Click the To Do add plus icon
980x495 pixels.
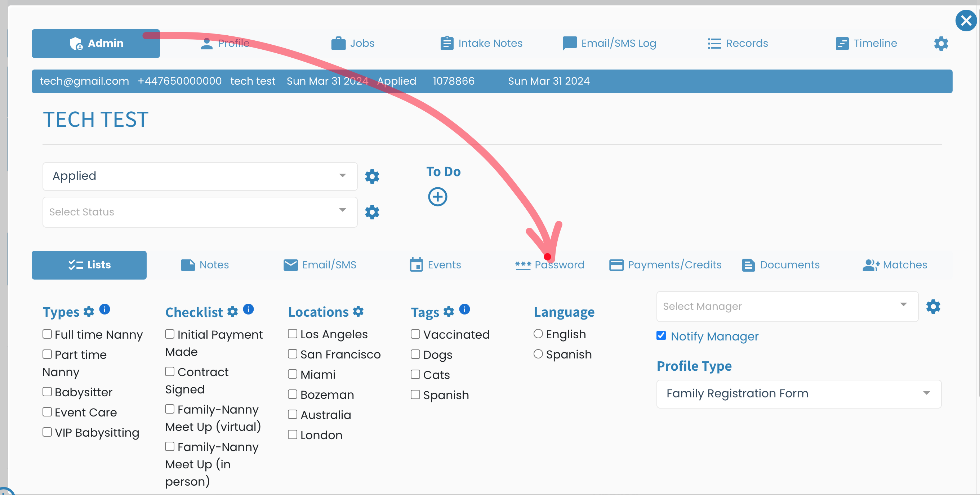coord(437,197)
